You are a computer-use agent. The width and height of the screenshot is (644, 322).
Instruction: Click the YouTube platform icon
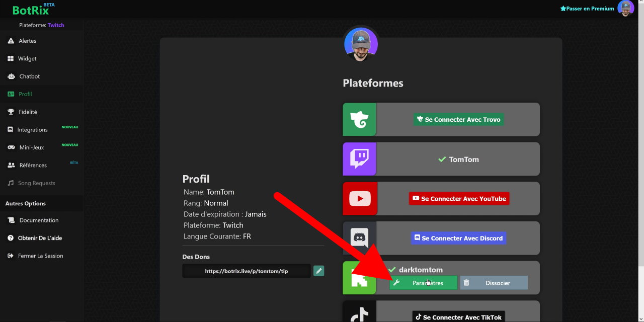click(359, 198)
